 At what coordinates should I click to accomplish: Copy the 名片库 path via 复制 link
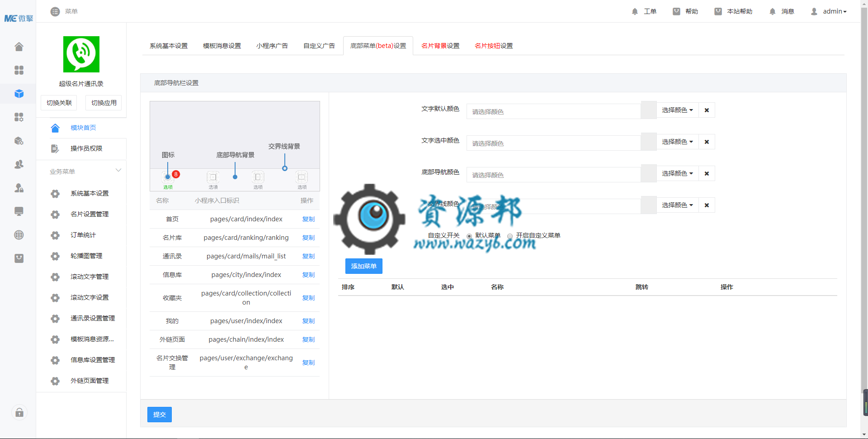(308, 238)
